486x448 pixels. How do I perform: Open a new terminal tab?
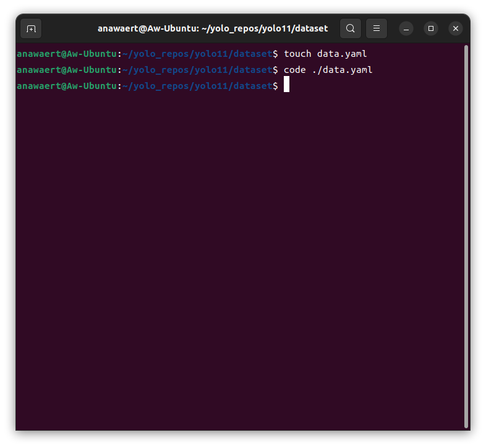pyautogui.click(x=31, y=28)
